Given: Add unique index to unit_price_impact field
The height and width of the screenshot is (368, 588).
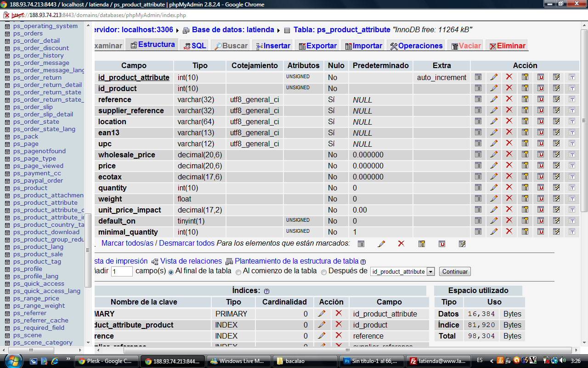Looking at the screenshot, I should click(541, 209).
